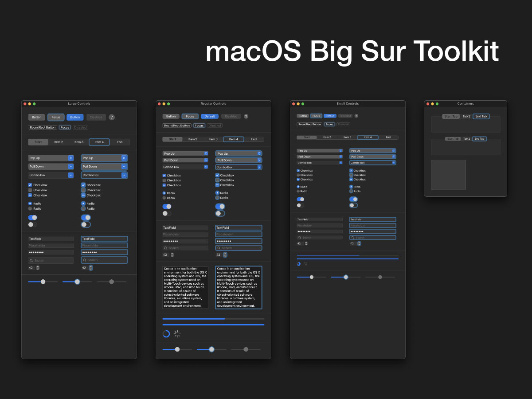Click the gray Button in Large Controls
The image size is (532, 399).
click(x=37, y=117)
